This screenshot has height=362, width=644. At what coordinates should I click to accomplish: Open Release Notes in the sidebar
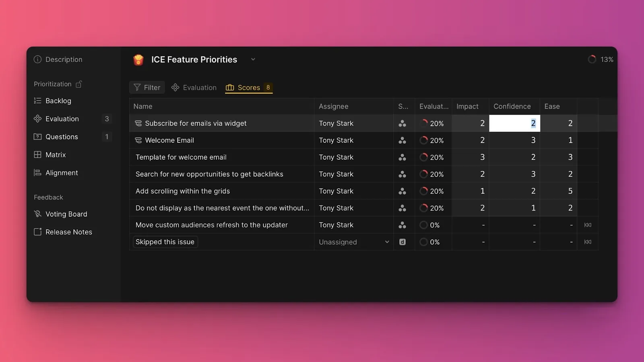(68, 232)
